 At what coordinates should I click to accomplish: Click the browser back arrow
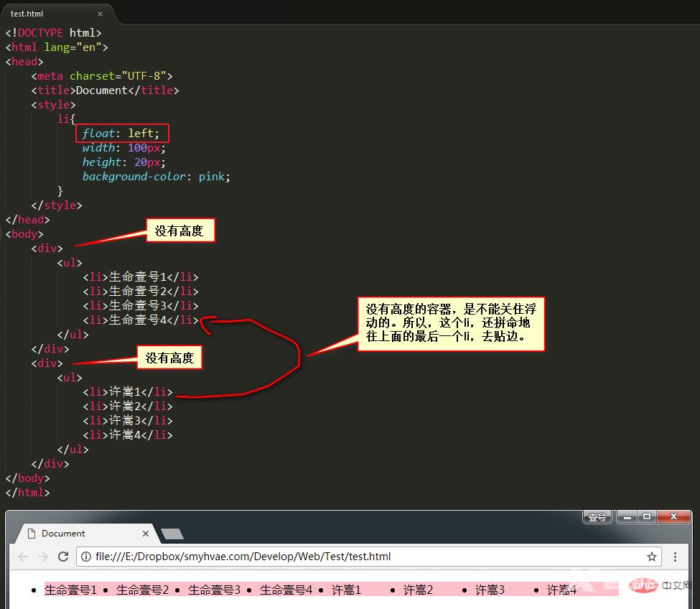[x=23, y=557]
